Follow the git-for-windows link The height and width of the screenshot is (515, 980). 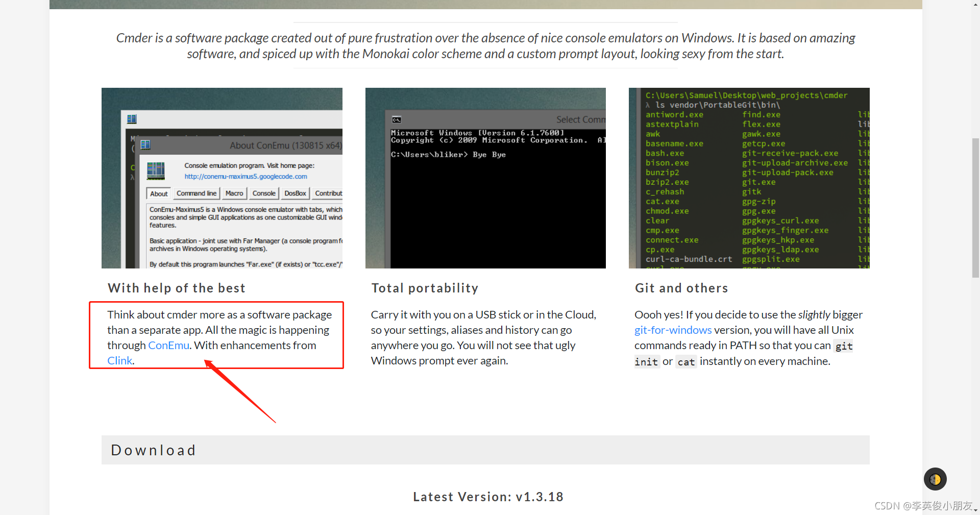[673, 330]
